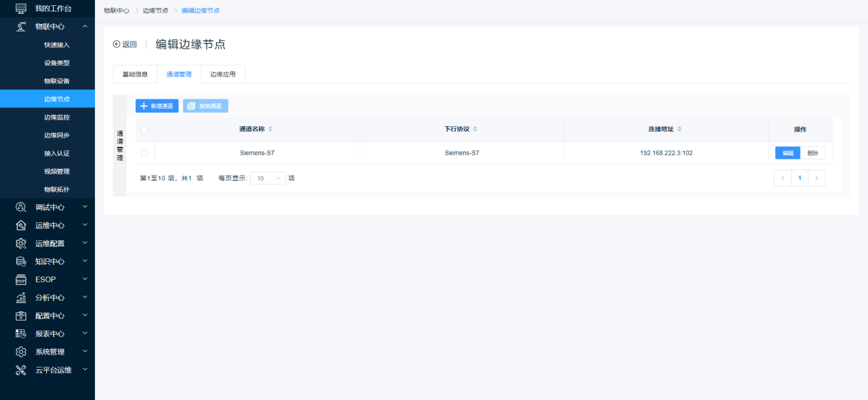Click the 调试中心 sidebar icon
Image resolution: width=868 pixels, height=400 pixels.
21,207
